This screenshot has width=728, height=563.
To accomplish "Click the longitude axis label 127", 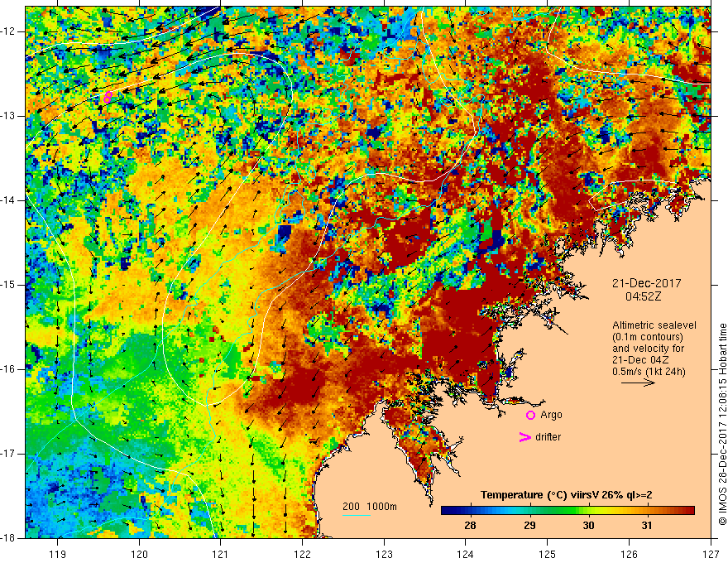I will (x=711, y=554).
